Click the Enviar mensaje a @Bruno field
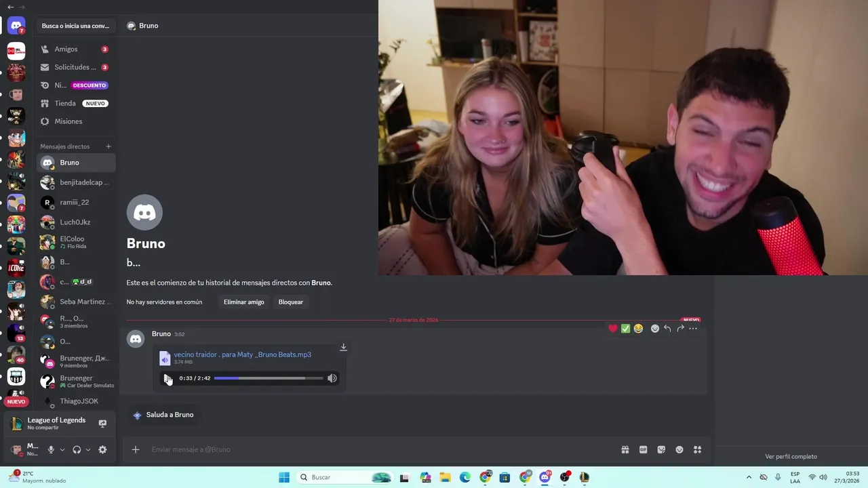The height and width of the screenshot is (488, 868). coord(380,449)
